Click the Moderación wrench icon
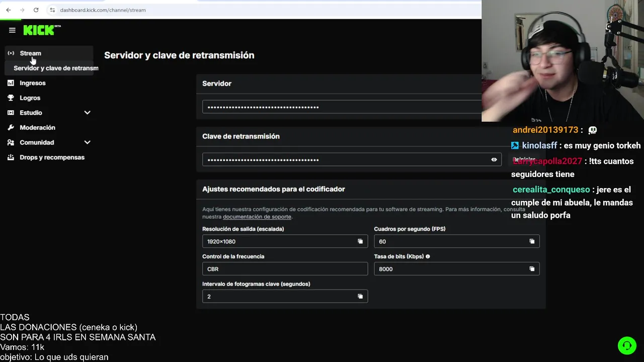 point(11,128)
